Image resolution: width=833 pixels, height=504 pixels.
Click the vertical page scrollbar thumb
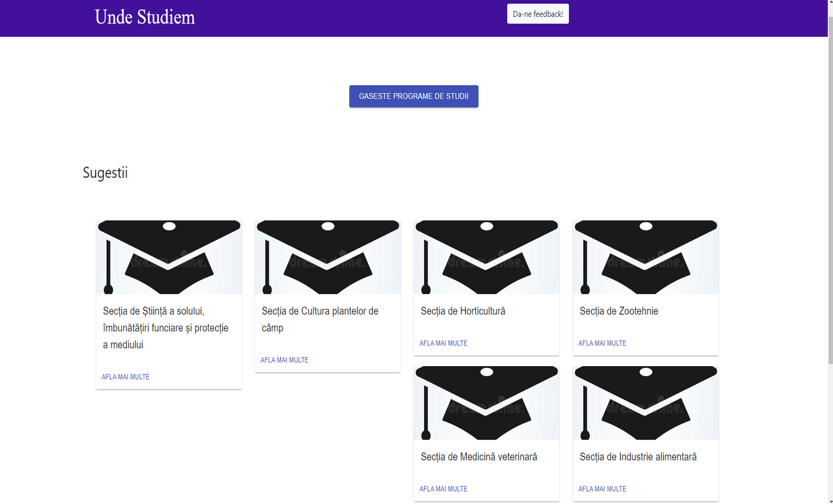(829, 186)
